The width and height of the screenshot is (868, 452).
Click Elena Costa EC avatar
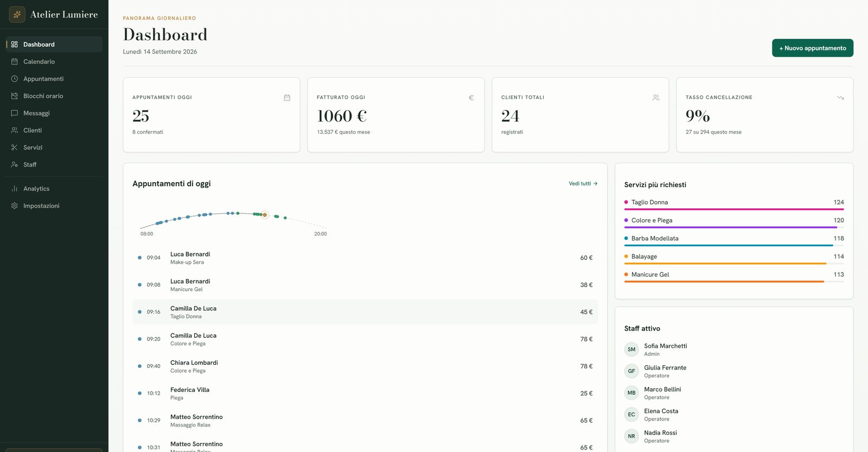[x=631, y=415]
